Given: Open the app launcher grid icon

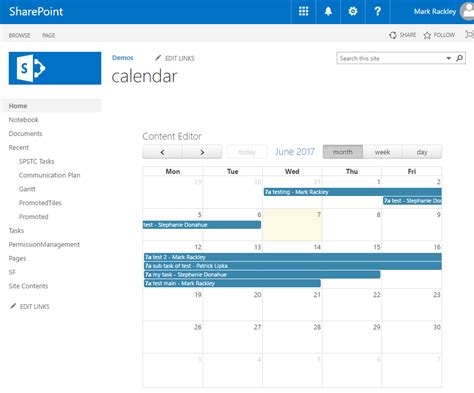Looking at the screenshot, I should click(303, 11).
